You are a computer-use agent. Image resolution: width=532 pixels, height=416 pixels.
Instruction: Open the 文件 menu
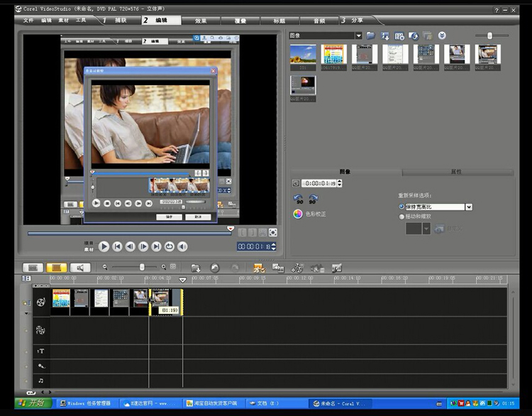(x=28, y=21)
